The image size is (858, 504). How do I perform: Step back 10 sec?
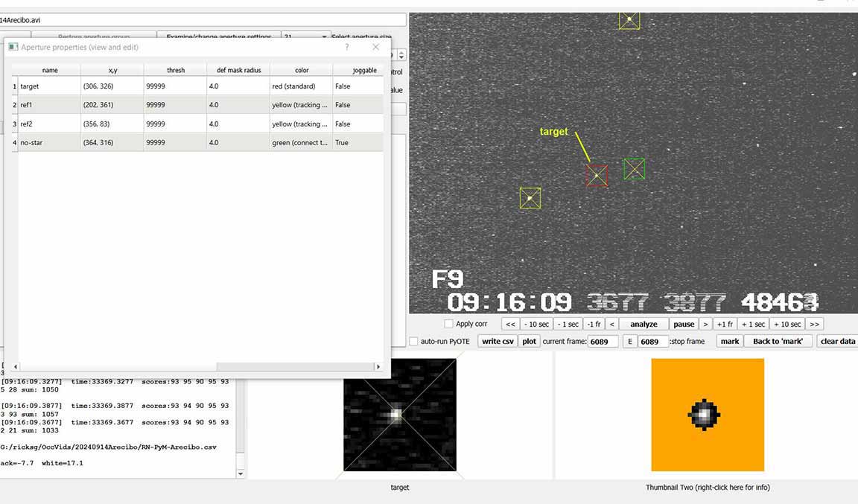click(x=536, y=324)
